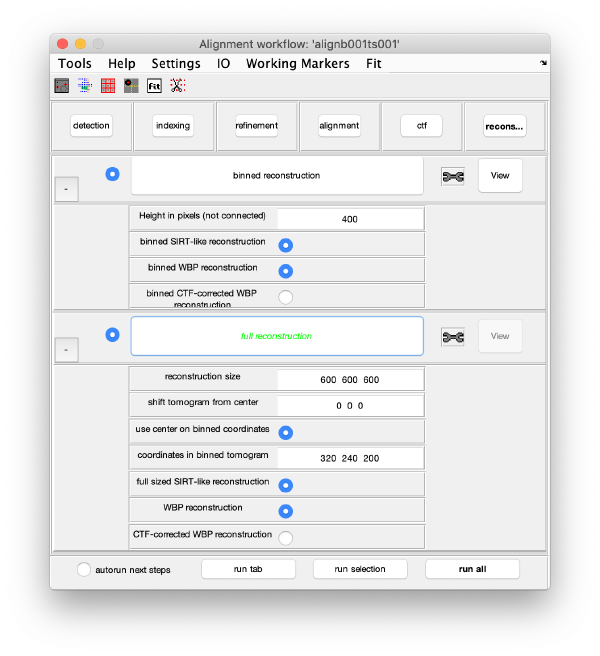The width and height of the screenshot is (600, 656).
Task: Click the 'coordinates in binned tomogram' label
Action: click(x=203, y=455)
